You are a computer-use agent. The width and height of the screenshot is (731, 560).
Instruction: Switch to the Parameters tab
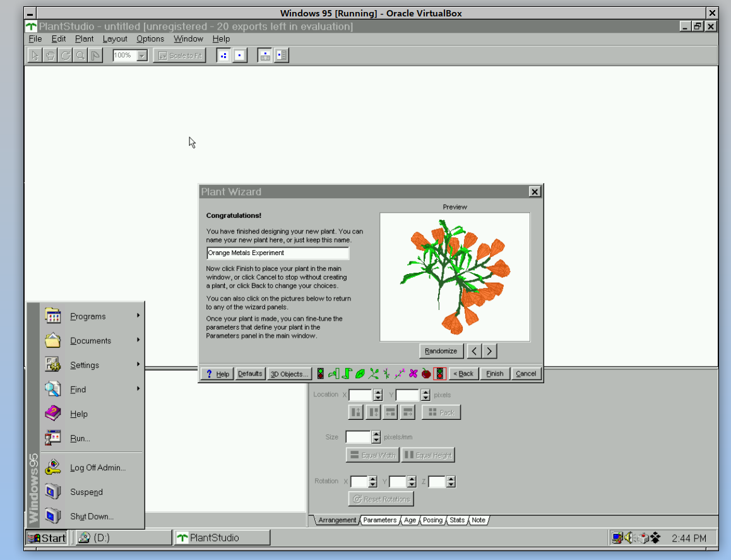[379, 520]
